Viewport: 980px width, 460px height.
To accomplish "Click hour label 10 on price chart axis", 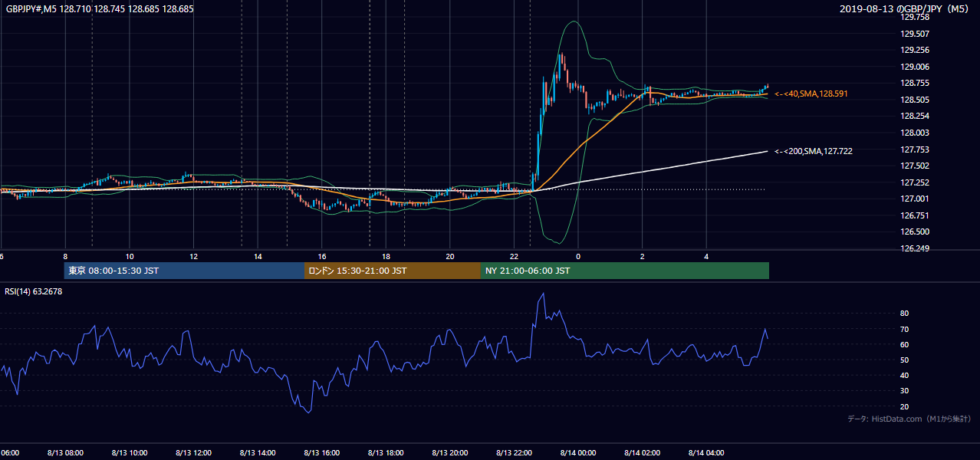I will click(x=130, y=256).
